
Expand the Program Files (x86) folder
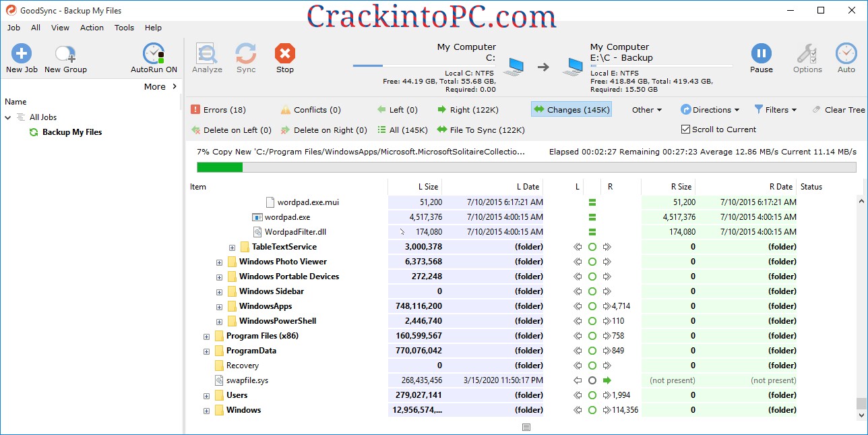click(x=206, y=337)
